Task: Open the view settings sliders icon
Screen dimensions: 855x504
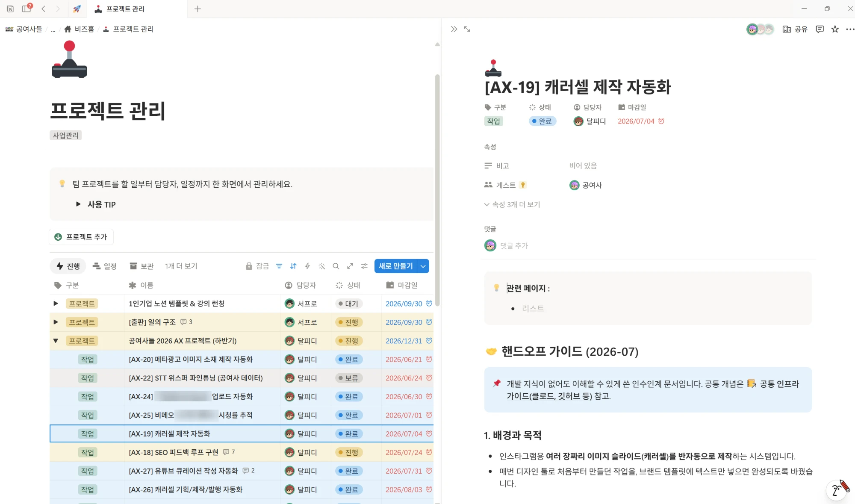Action: [364, 266]
